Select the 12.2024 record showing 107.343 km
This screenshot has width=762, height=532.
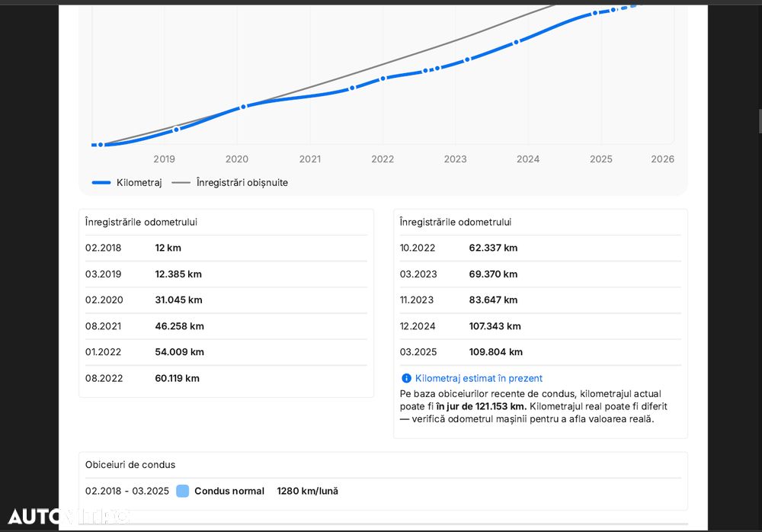click(539, 326)
